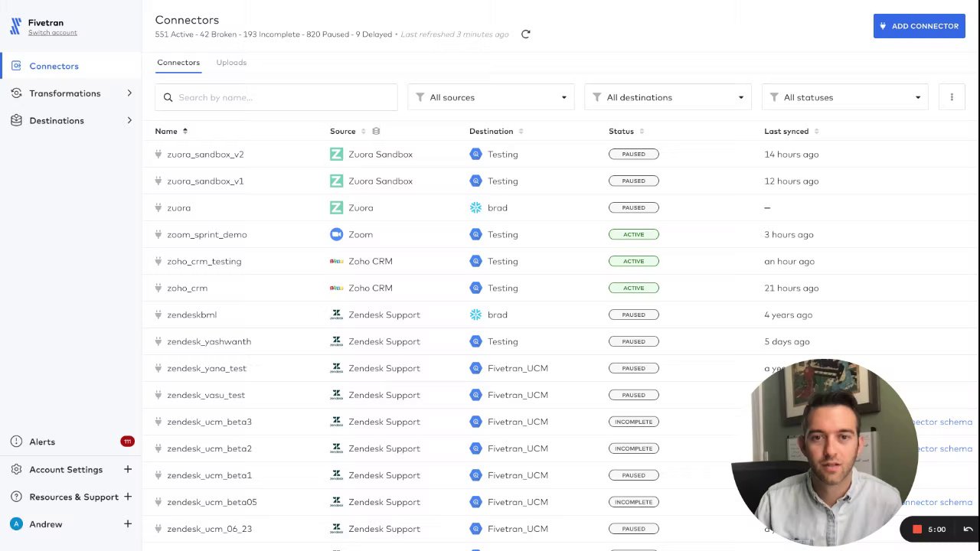
Task: Open the All destinations dropdown
Action: (x=668, y=97)
